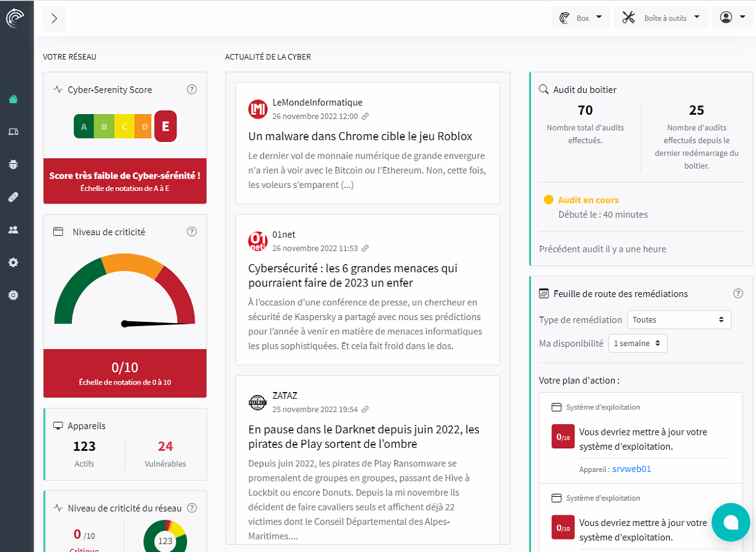Click the ZATAZ article link icon

(365, 409)
